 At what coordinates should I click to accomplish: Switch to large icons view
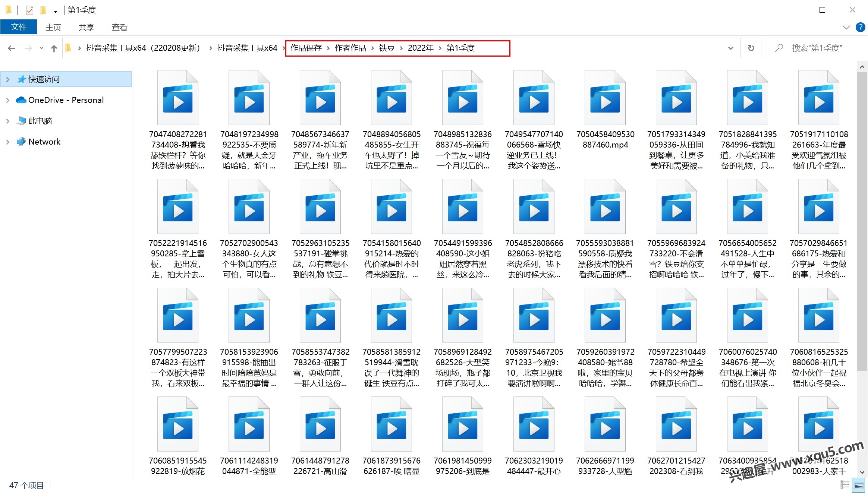[x=859, y=485]
